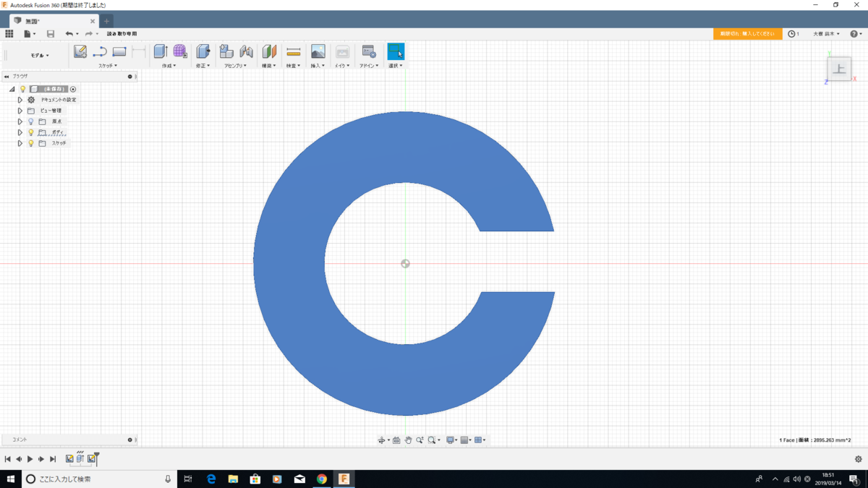Expand the ボディ tree node
The width and height of the screenshot is (868, 488).
pos(20,132)
